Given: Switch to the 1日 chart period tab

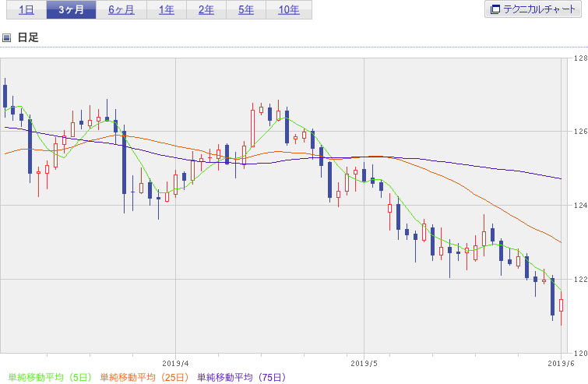Looking at the screenshot, I should tap(26, 10).
